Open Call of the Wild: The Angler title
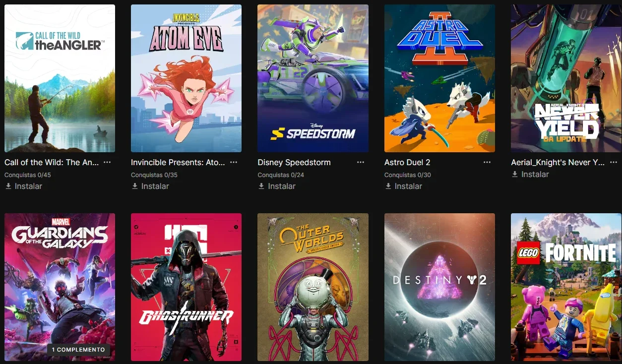Screen dimensions: 622x364 [52, 162]
